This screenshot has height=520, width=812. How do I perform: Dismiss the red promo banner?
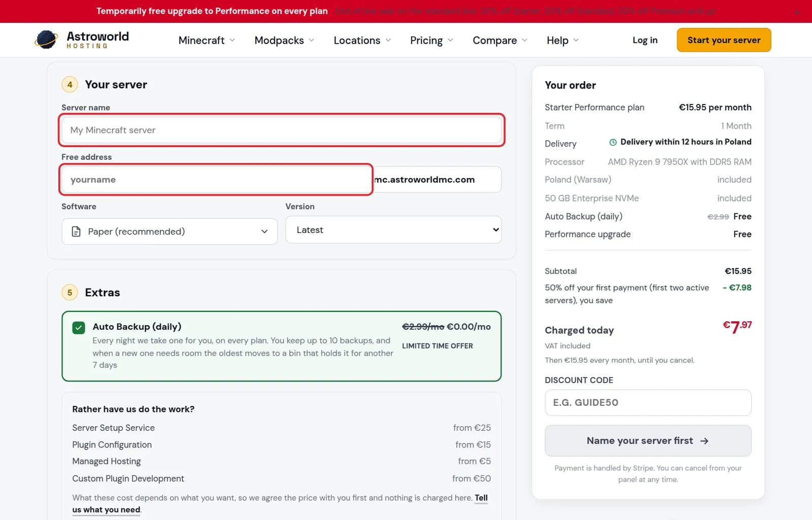[797, 12]
